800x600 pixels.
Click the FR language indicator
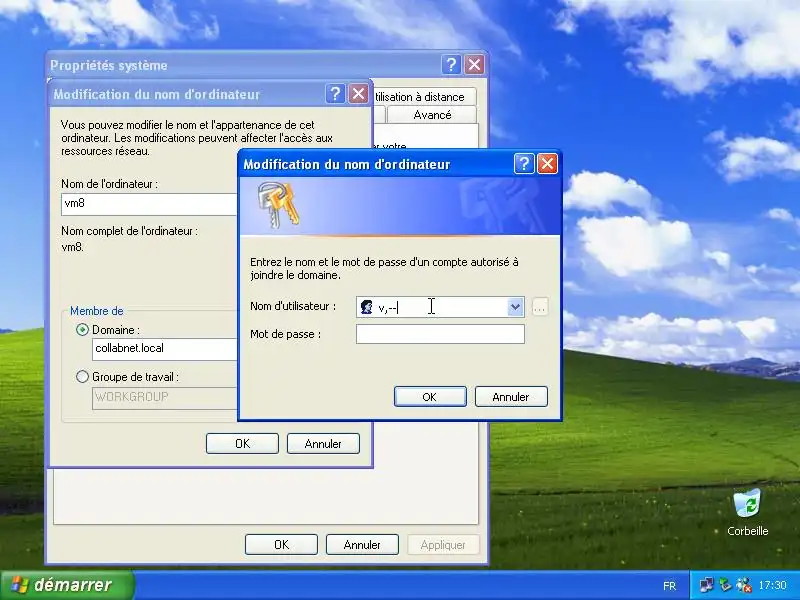point(669,586)
